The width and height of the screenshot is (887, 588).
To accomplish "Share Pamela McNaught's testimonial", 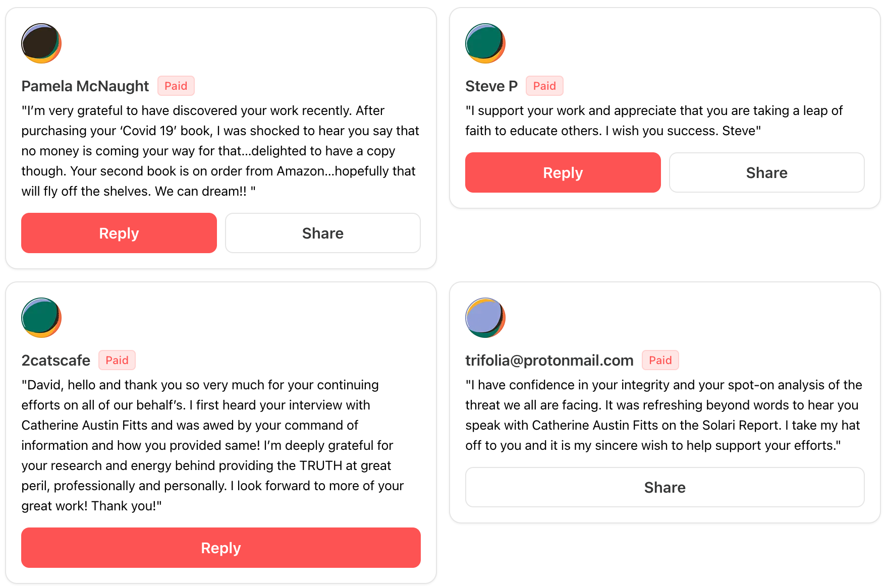I will [x=322, y=233].
